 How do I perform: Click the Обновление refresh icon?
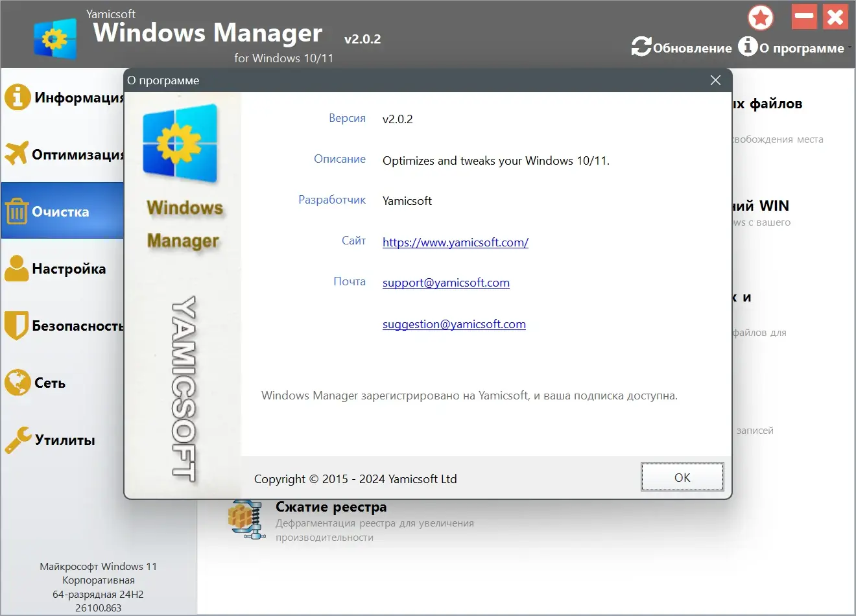(x=641, y=46)
